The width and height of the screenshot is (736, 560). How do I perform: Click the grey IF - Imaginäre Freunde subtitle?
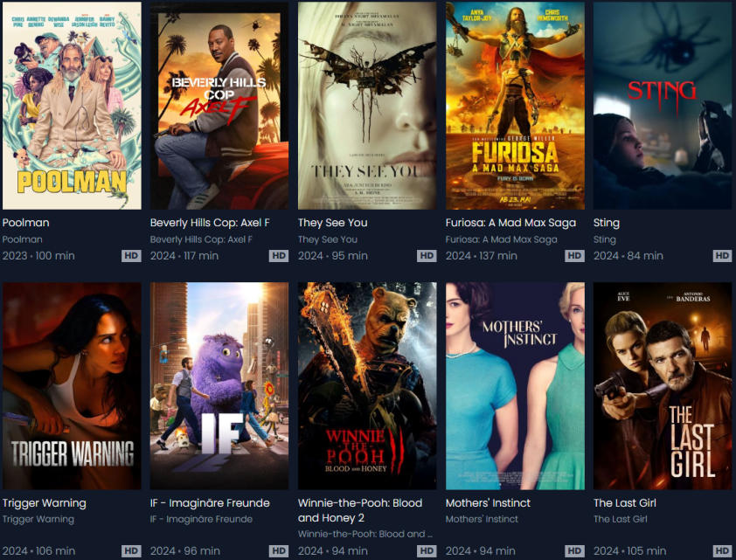[x=201, y=519]
